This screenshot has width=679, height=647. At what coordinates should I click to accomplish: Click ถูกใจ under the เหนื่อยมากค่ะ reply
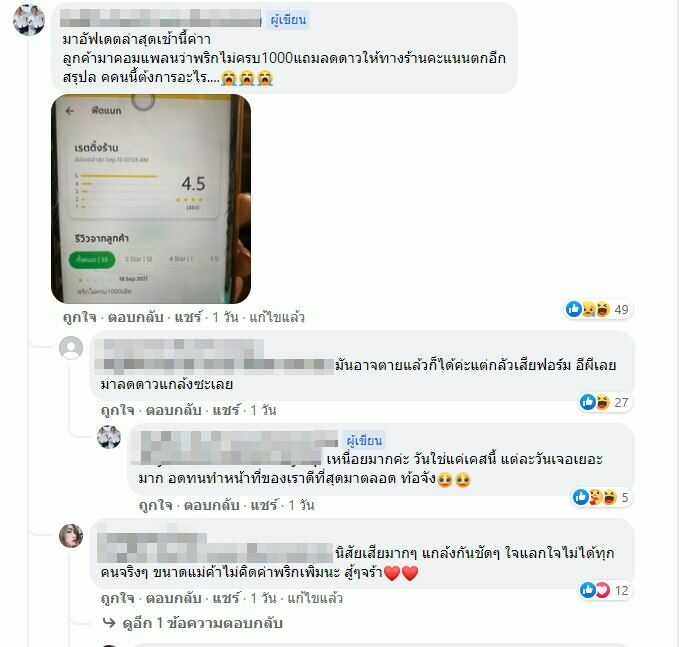(x=155, y=505)
